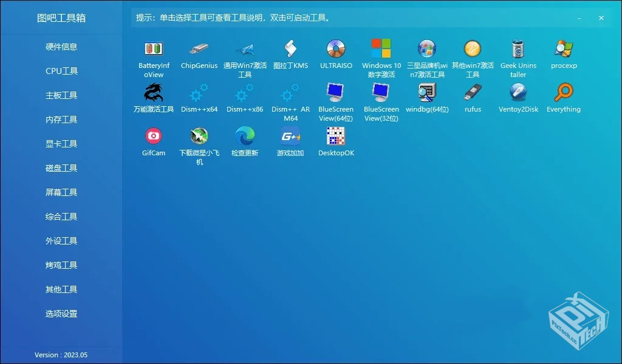Select 显卡工具 in the sidebar

tap(61, 144)
